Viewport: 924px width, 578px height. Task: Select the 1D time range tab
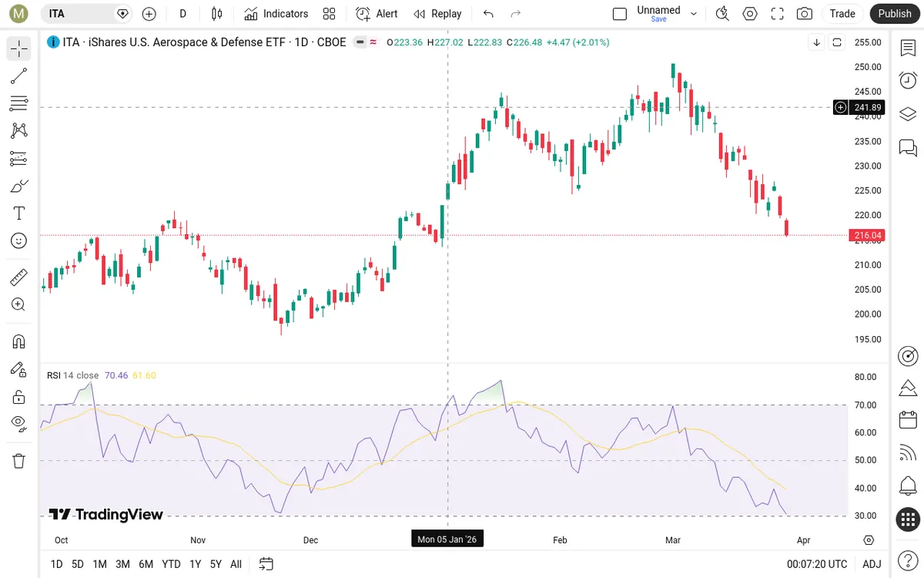pyautogui.click(x=57, y=564)
